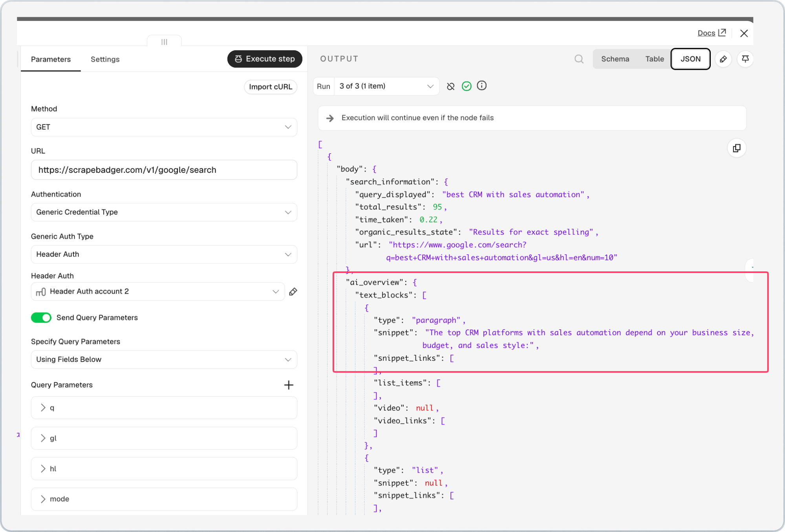Edit the Header Auth credential
785x532 pixels.
(x=293, y=292)
